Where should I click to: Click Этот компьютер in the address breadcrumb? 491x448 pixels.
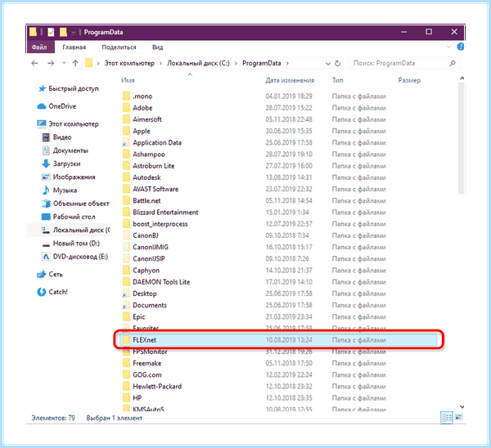point(129,63)
